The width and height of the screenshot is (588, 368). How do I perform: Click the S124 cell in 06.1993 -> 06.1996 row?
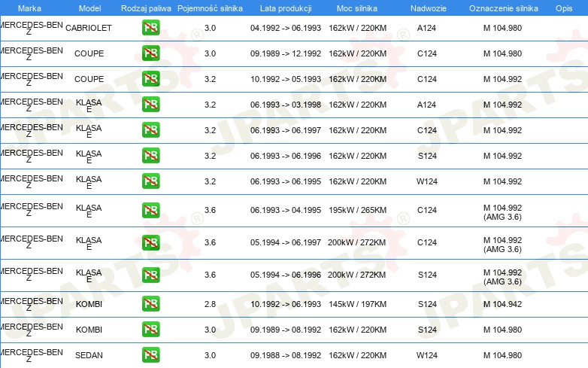[427, 156]
